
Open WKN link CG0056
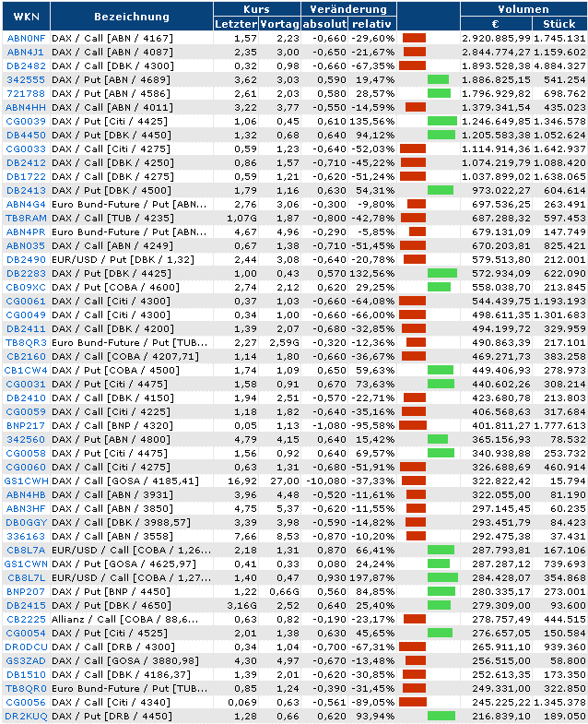[x=26, y=703]
